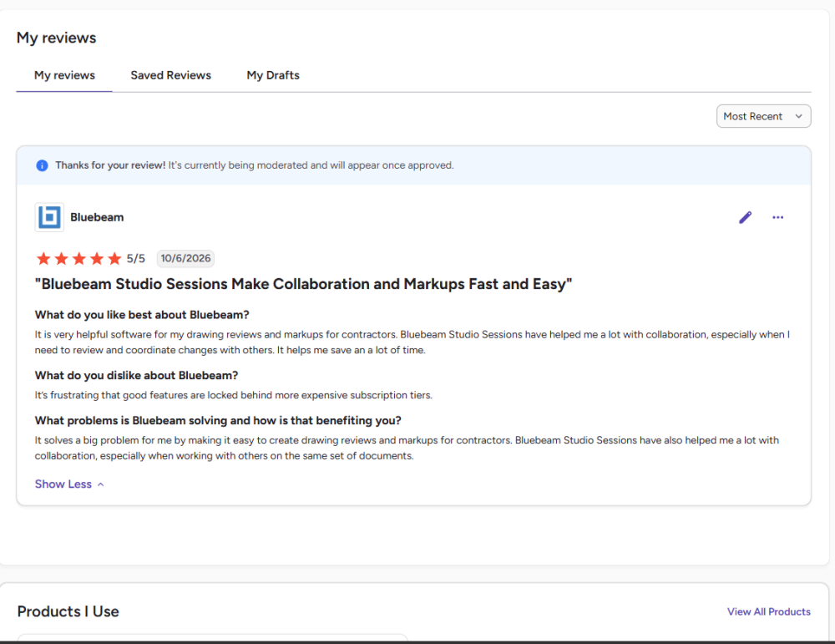
Task: Click "What do you dislike about Bluebeam?" heading
Action: 136,376
